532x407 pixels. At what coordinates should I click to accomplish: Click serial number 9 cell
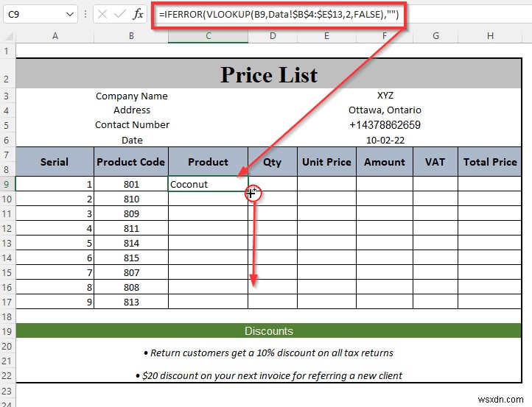(x=55, y=302)
